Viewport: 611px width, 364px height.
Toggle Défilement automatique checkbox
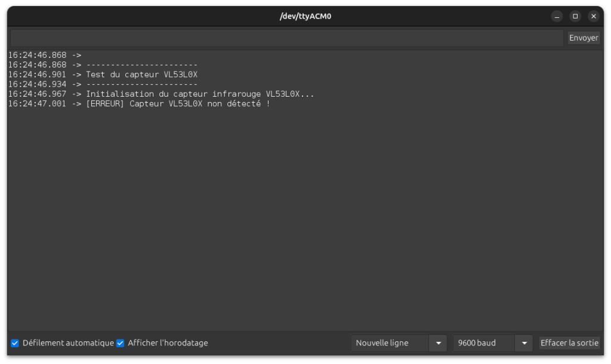(15, 343)
